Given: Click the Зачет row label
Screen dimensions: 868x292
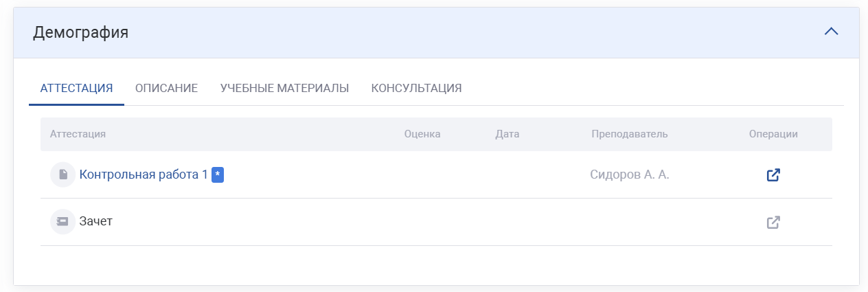Looking at the screenshot, I should tap(95, 222).
